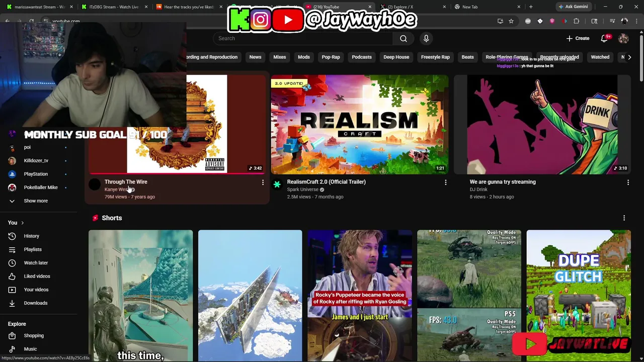Screen dimensions: 644x362
Task: Open the Create menu
Action: tap(578, 38)
